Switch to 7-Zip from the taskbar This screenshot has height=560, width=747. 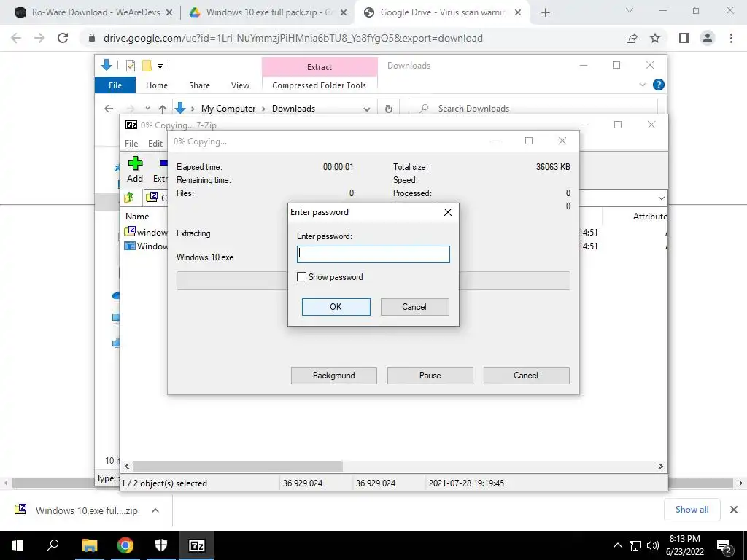[x=197, y=545]
